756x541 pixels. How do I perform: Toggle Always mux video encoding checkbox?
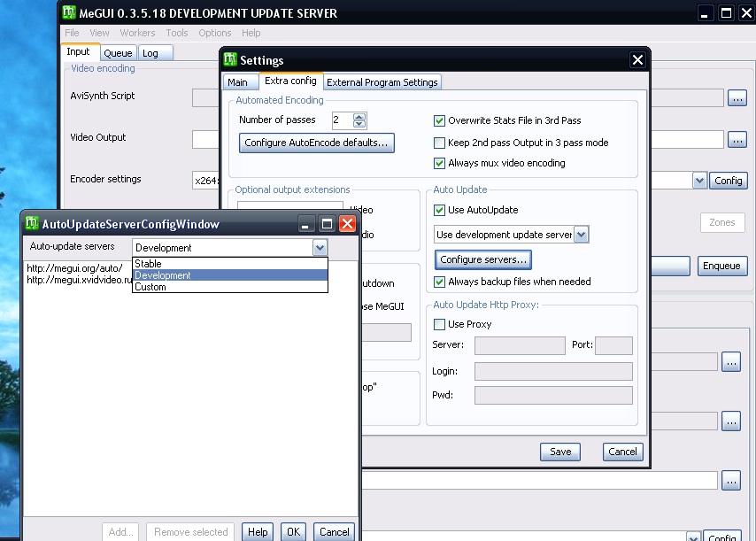(439, 163)
